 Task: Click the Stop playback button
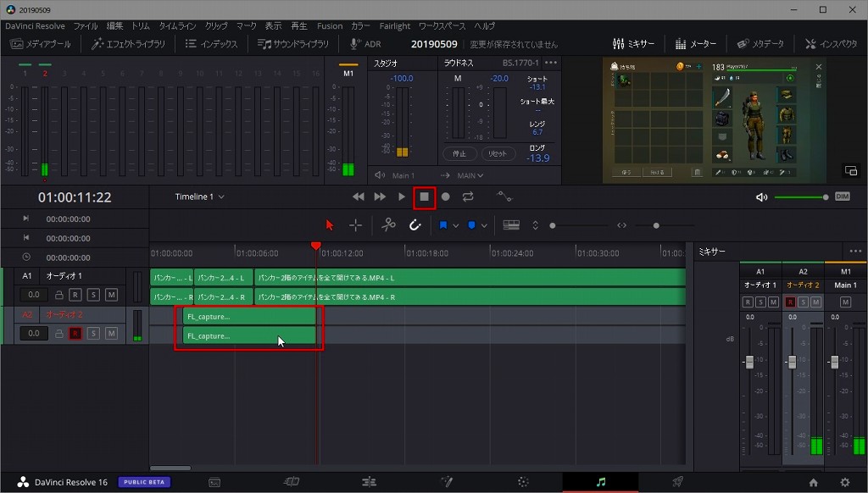tap(425, 197)
